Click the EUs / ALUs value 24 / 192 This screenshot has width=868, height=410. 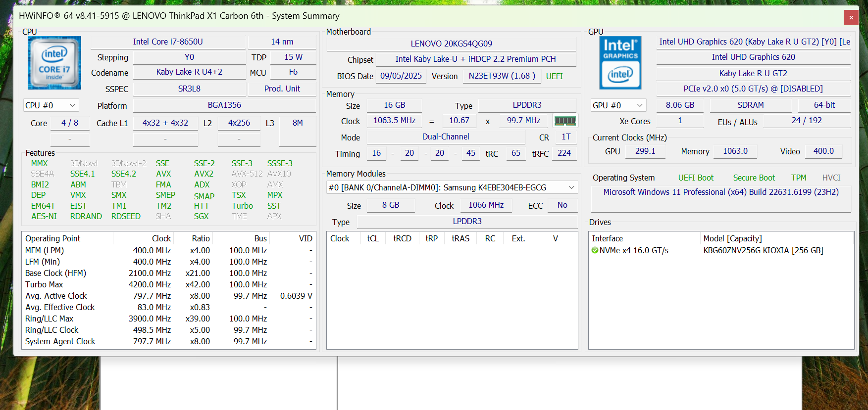[x=807, y=121]
